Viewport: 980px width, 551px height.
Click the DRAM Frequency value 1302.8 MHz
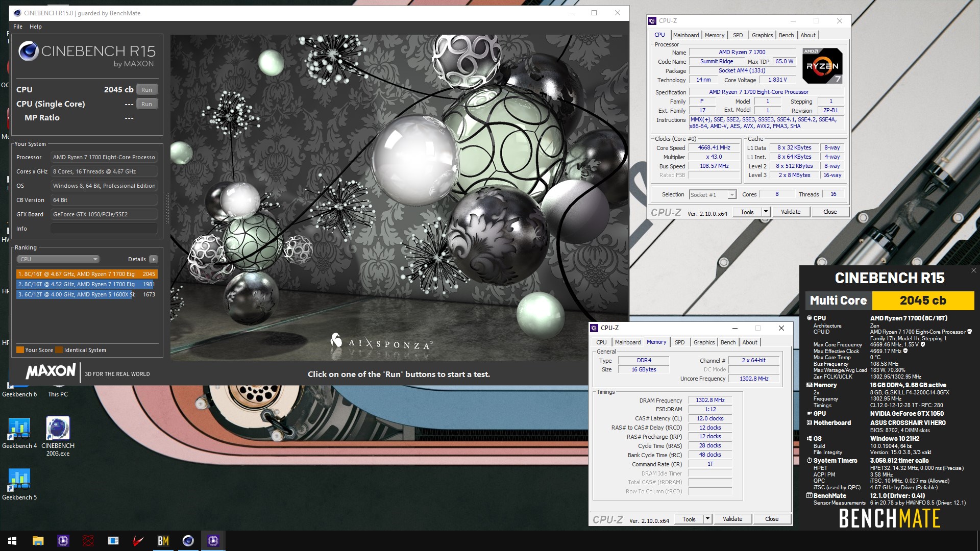[x=710, y=400]
